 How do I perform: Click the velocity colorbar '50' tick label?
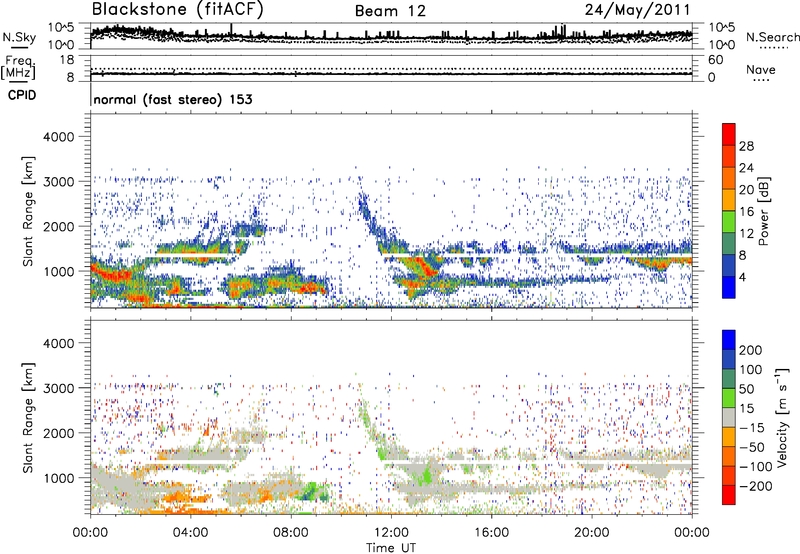click(x=746, y=389)
